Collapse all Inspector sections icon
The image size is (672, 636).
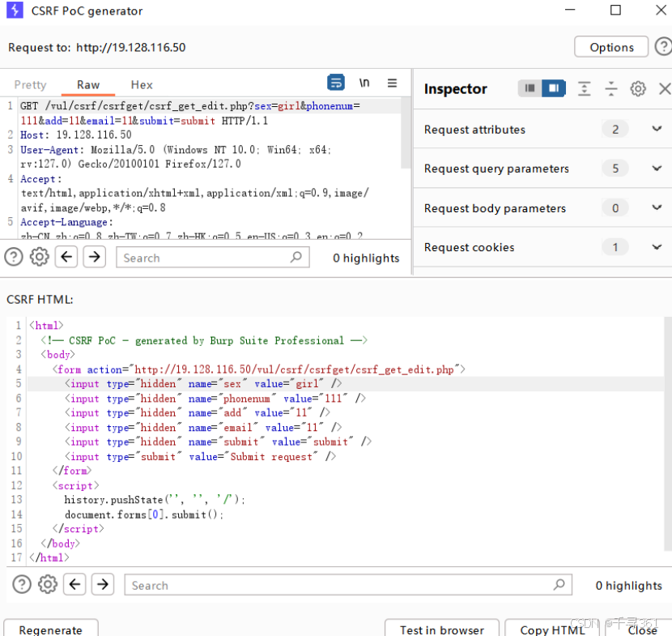click(610, 88)
